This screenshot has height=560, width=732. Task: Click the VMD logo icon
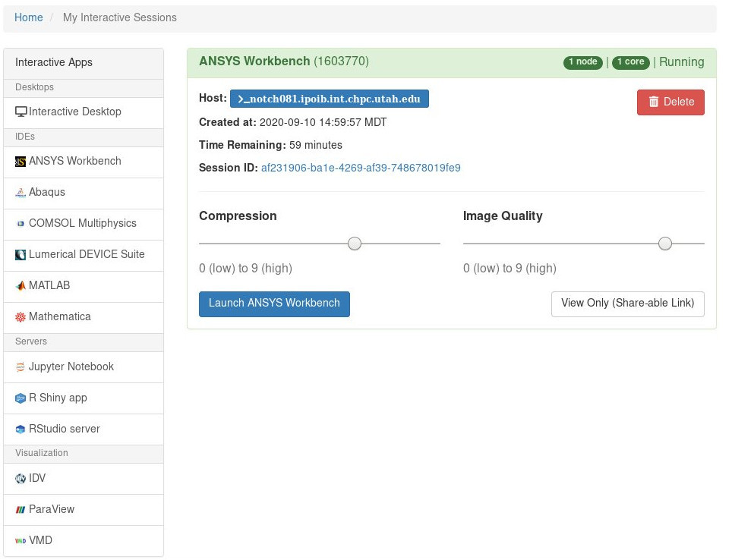21,541
